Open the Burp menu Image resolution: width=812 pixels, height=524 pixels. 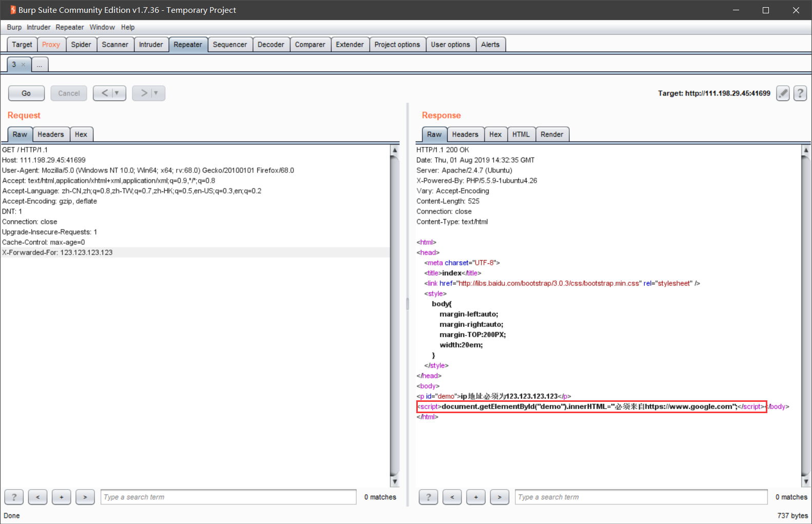pyautogui.click(x=14, y=27)
